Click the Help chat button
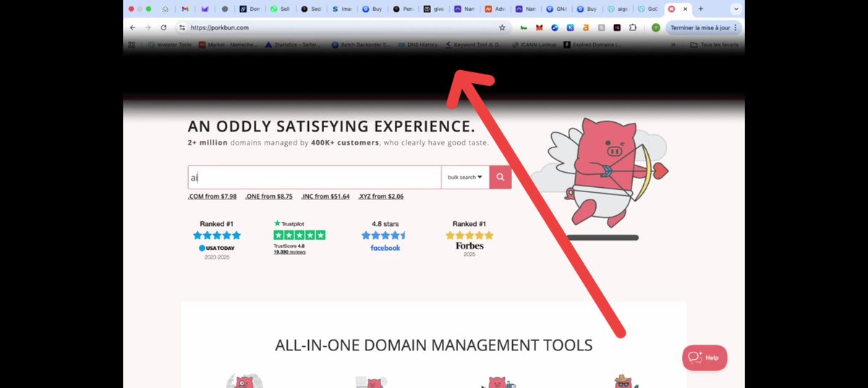Screen dimensions: 868x388 click(x=705, y=358)
